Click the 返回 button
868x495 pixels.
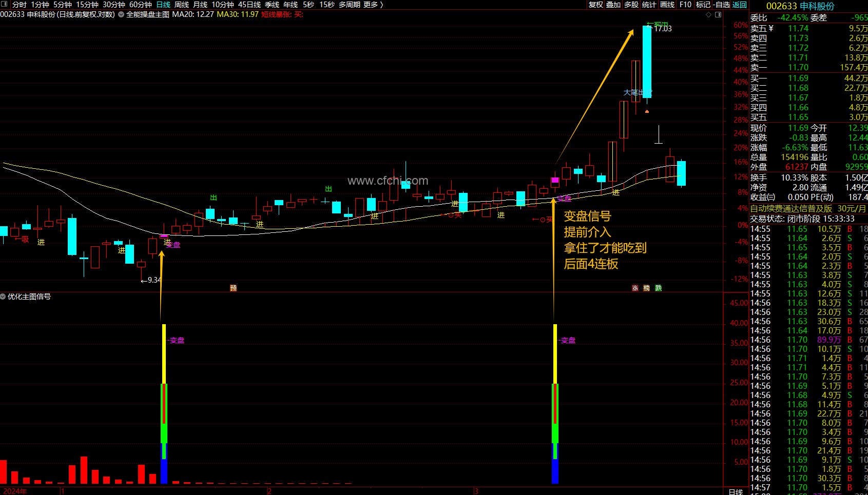pyautogui.click(x=740, y=5)
